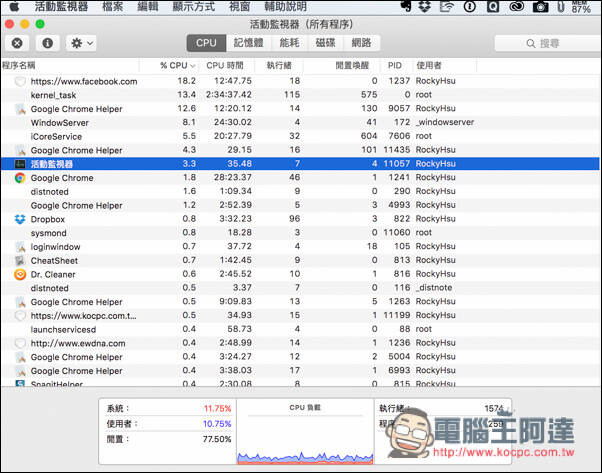The image size is (602, 473).
Task: Select the sysmond process row
Action: (x=300, y=233)
